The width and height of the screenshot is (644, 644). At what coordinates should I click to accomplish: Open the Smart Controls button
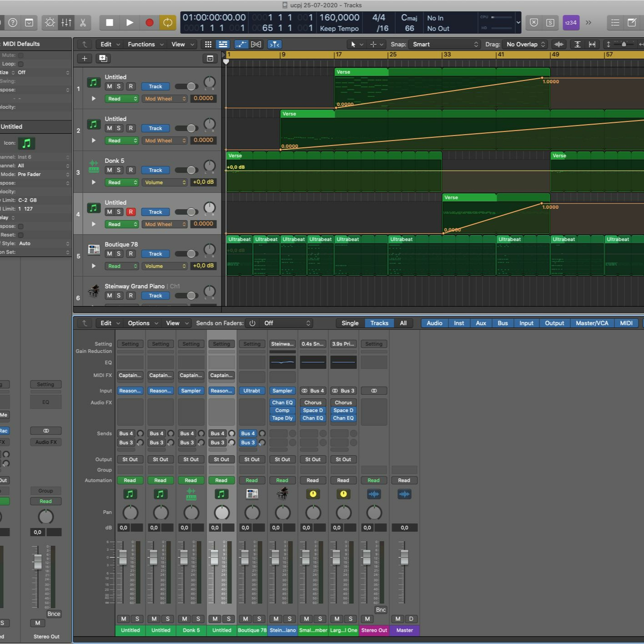pos(50,22)
